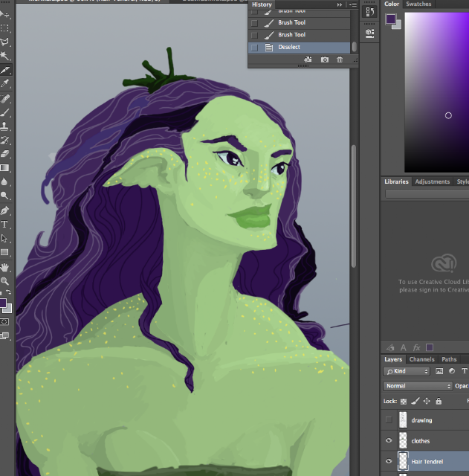This screenshot has width=469, height=476.
Task: Select the Brush tool in toolbar
Action: pos(4,112)
